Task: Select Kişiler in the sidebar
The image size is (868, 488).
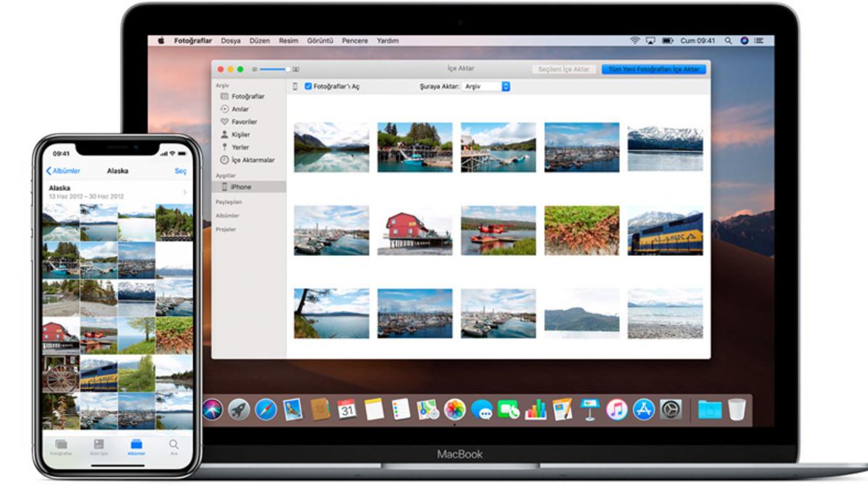Action: tap(242, 134)
